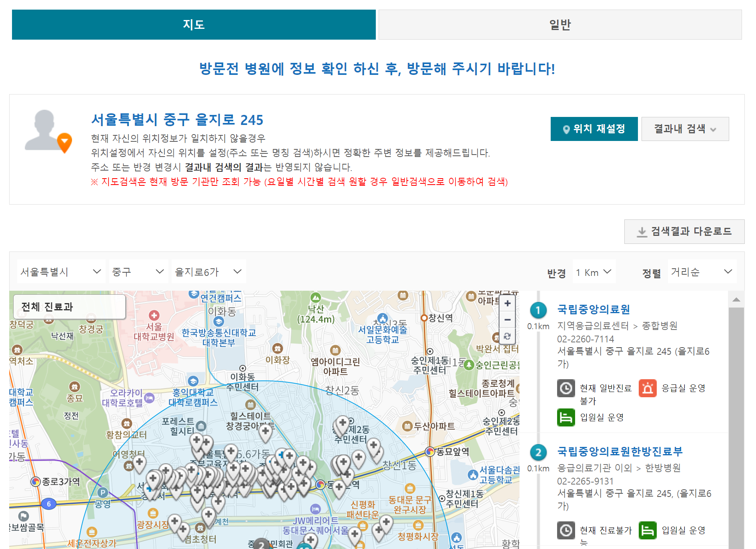The height and width of the screenshot is (549, 756).
Task: Click the map refresh icon
Action: click(507, 336)
